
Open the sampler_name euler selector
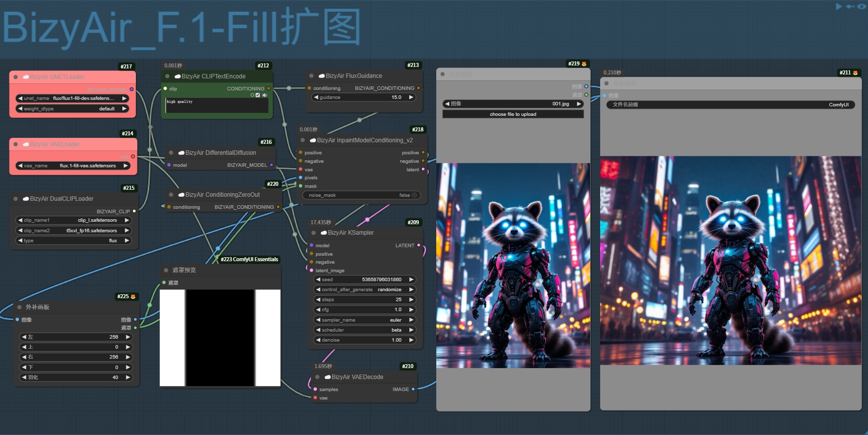[365, 320]
